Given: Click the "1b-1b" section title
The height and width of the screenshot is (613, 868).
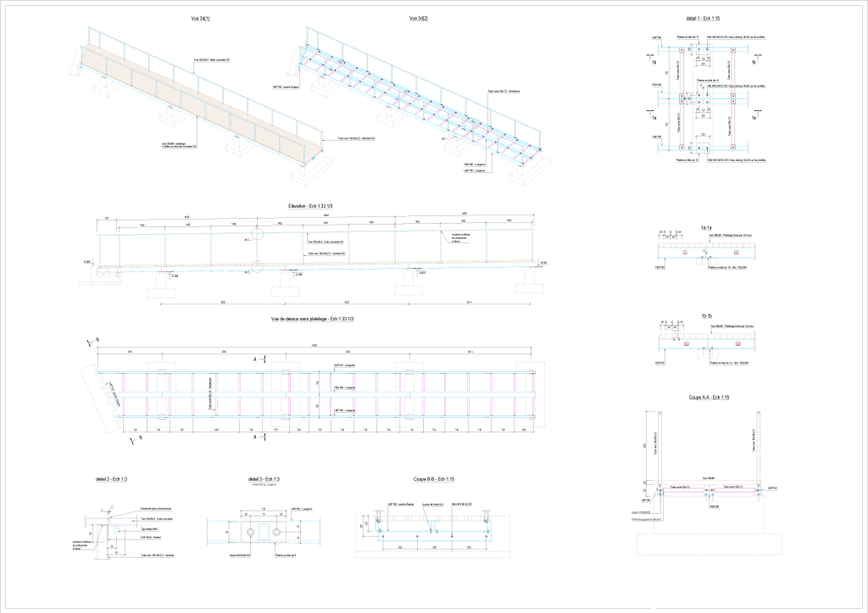Looking at the screenshot, I should (707, 316).
